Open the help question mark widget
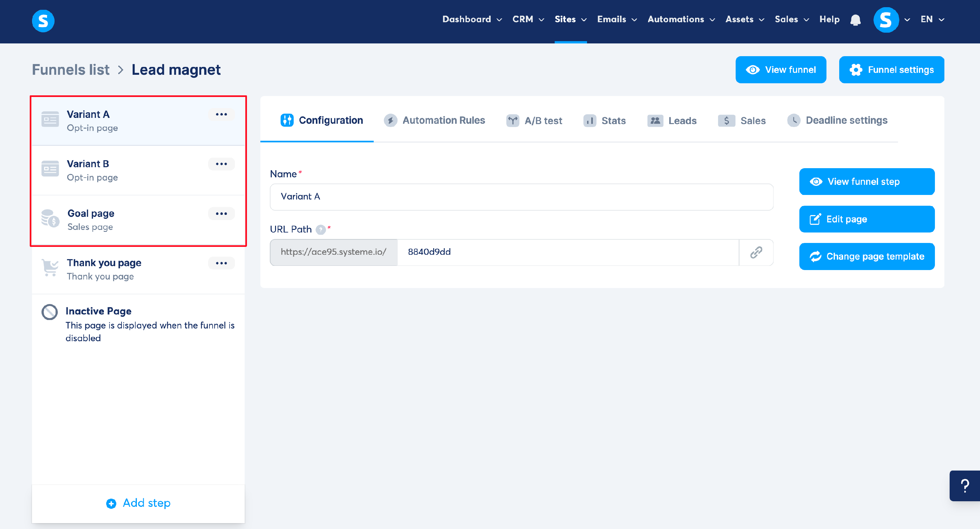Image resolution: width=980 pixels, height=529 pixels. click(x=964, y=486)
